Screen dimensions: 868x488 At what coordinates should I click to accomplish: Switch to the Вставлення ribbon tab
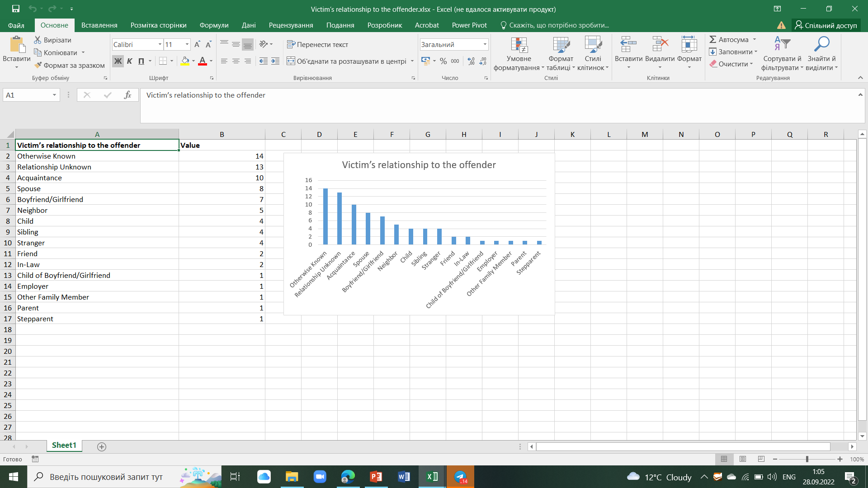pyautogui.click(x=99, y=25)
